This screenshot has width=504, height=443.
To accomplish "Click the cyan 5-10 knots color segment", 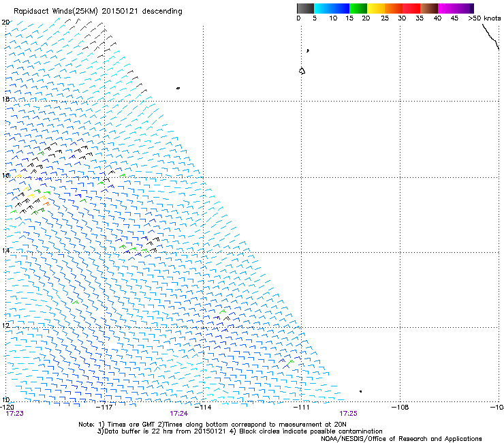I will [323, 8].
